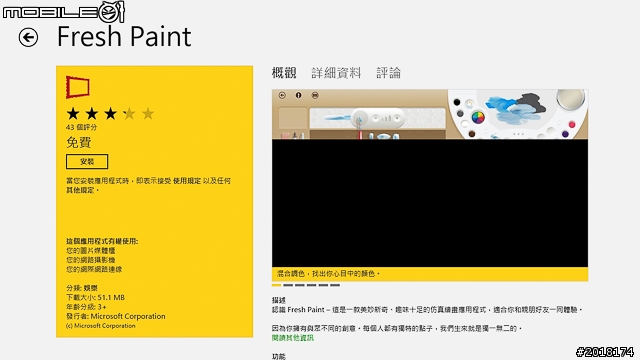Click the 免費 price label

click(x=79, y=142)
